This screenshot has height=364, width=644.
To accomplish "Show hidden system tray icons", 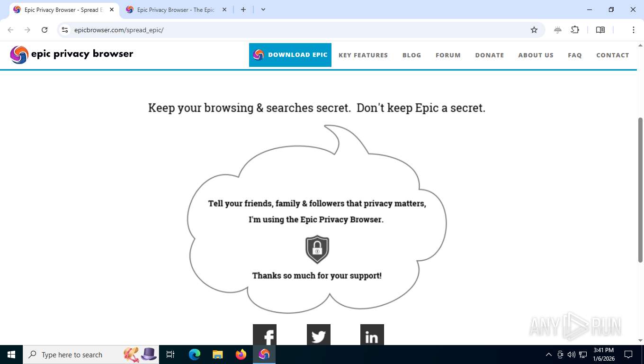I will coord(549,355).
